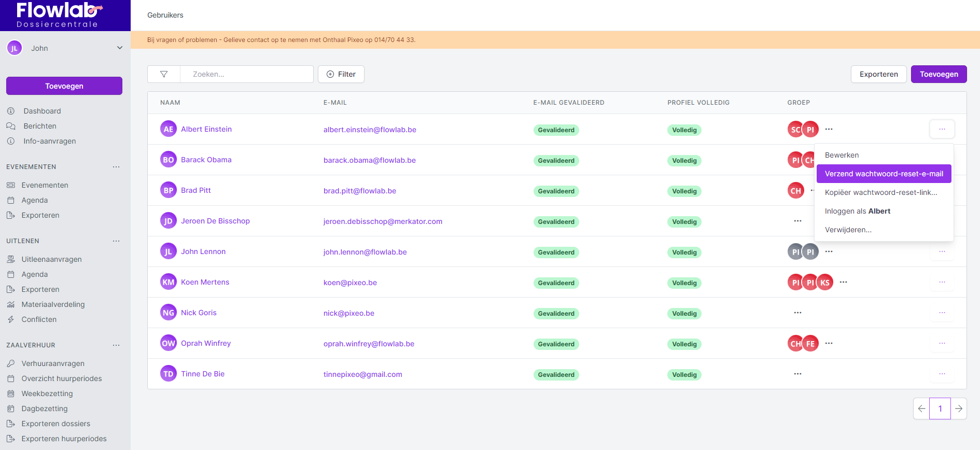The image size is (980, 450).
Task: Go to previous page arrow
Action: pos(921,409)
